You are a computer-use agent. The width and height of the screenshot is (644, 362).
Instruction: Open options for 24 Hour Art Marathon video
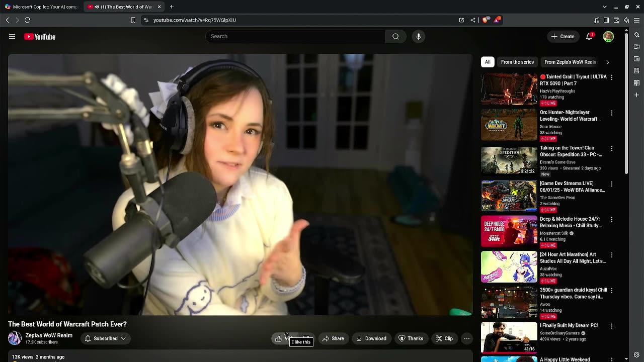[612, 255]
